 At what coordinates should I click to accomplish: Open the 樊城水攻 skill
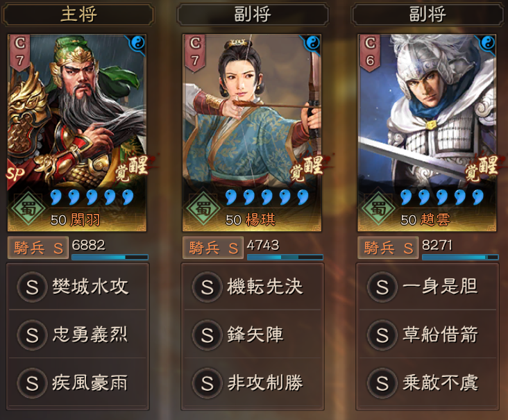click(78, 287)
